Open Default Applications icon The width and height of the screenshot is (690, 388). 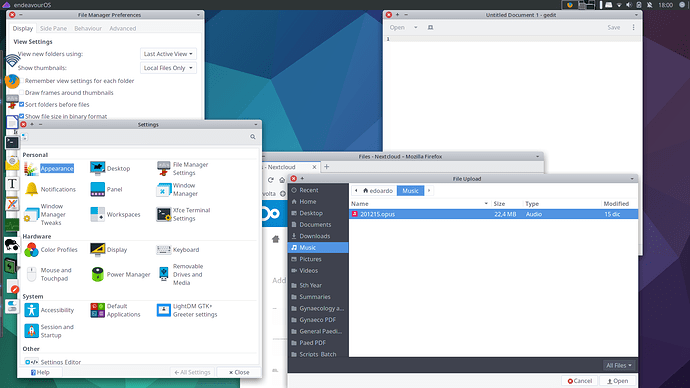tap(97, 310)
